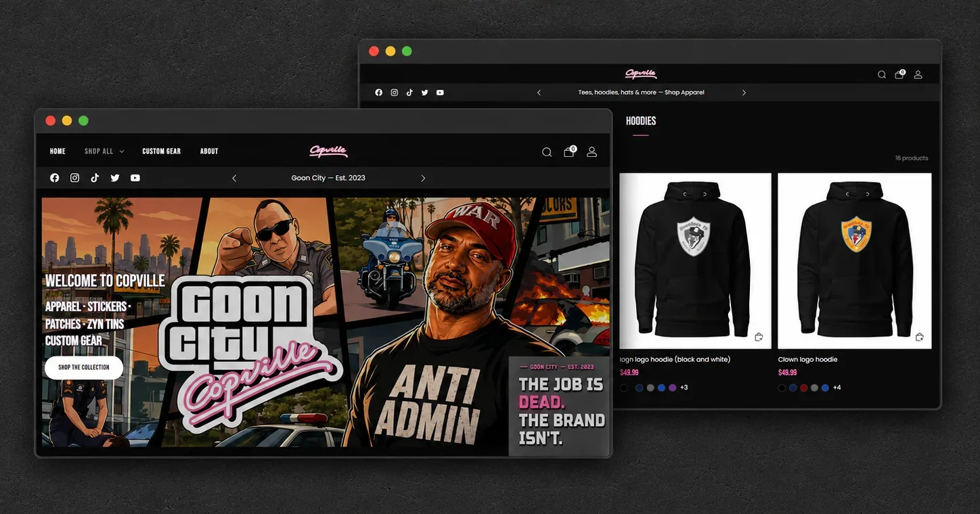Visit Facebook from the front window
This screenshot has width=980, height=514.
coord(55,178)
